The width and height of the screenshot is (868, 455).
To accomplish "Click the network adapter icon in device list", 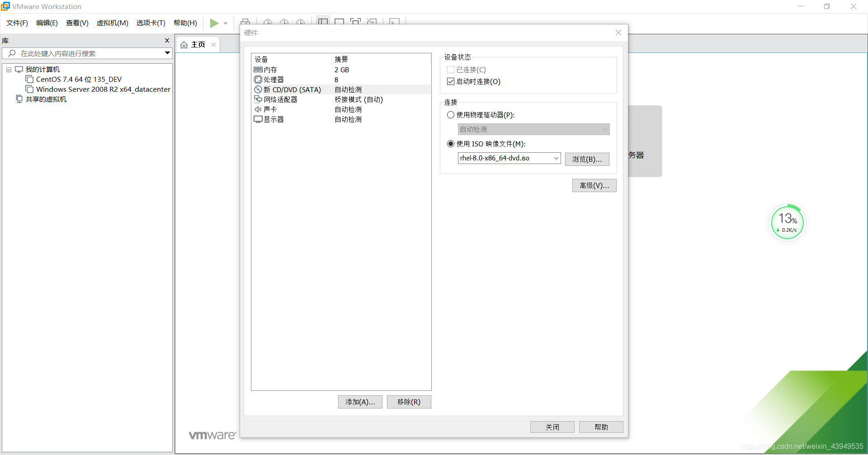I will pos(258,99).
